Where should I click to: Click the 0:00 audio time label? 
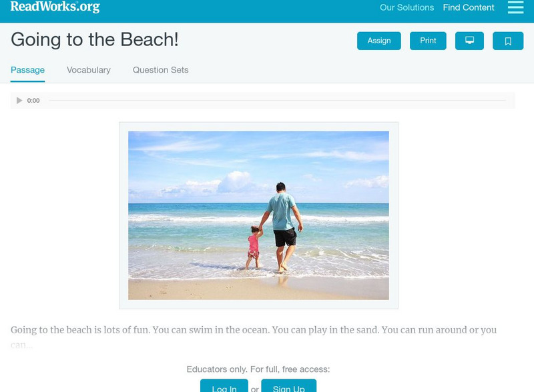coord(33,101)
